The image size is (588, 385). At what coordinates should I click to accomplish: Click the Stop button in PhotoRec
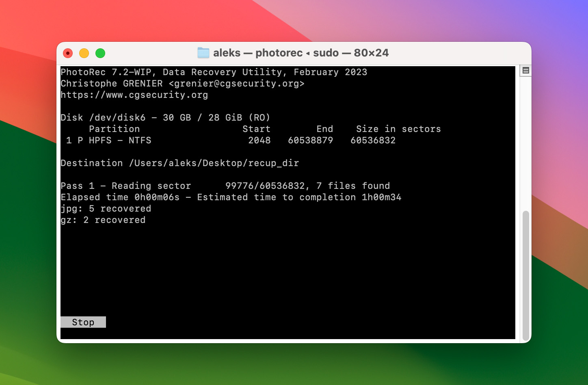[x=83, y=322]
